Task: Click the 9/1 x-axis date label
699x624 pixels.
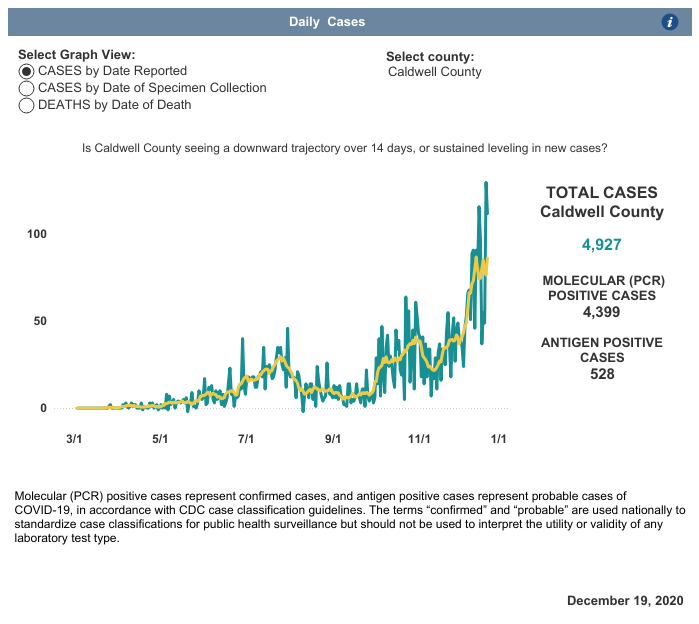Action: [333, 439]
